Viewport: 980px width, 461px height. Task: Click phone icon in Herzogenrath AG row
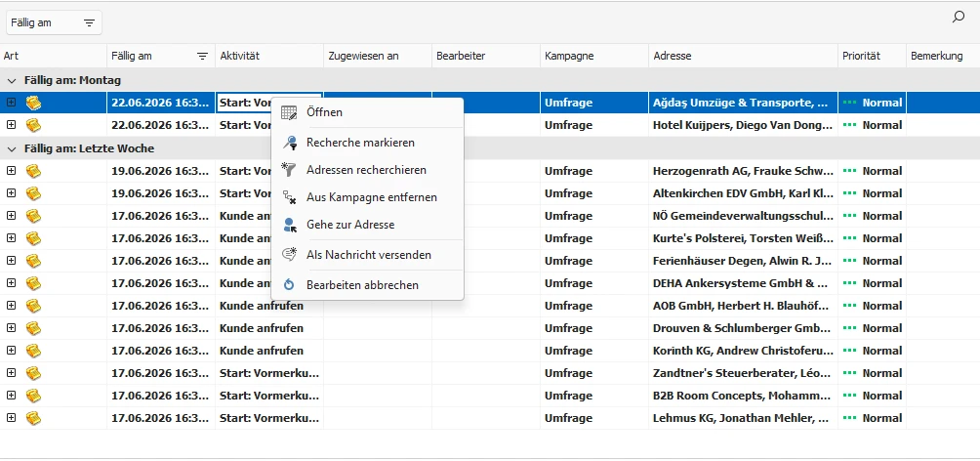(33, 171)
